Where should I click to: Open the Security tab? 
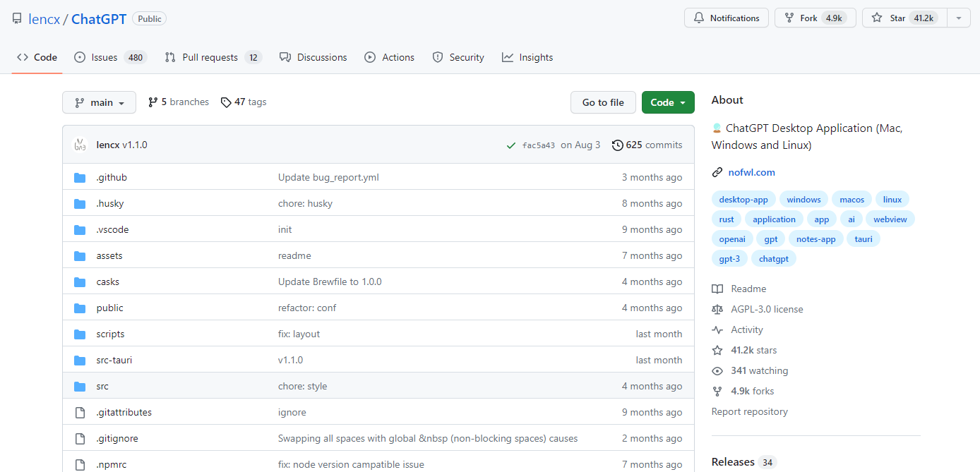(x=458, y=57)
